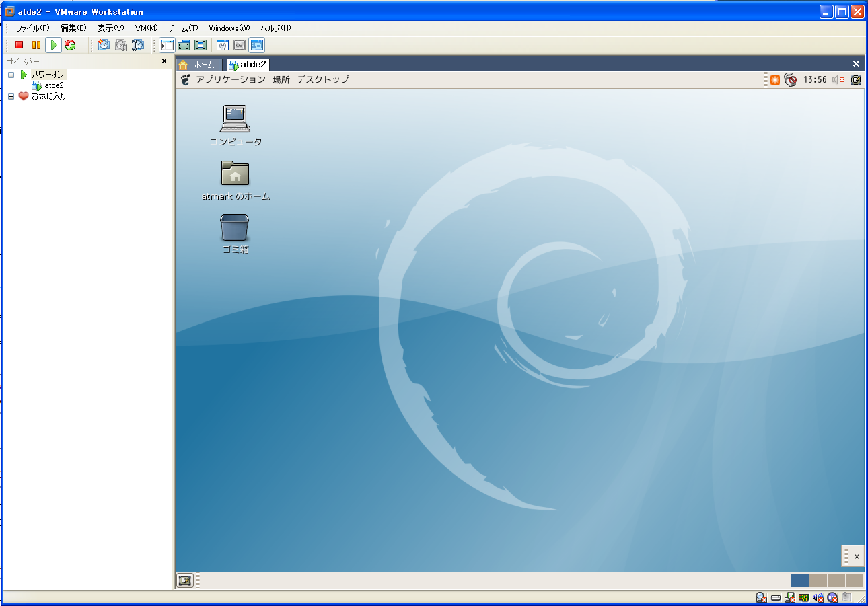Switch to the second workspace in the pager
868x606 pixels.
coord(818,580)
